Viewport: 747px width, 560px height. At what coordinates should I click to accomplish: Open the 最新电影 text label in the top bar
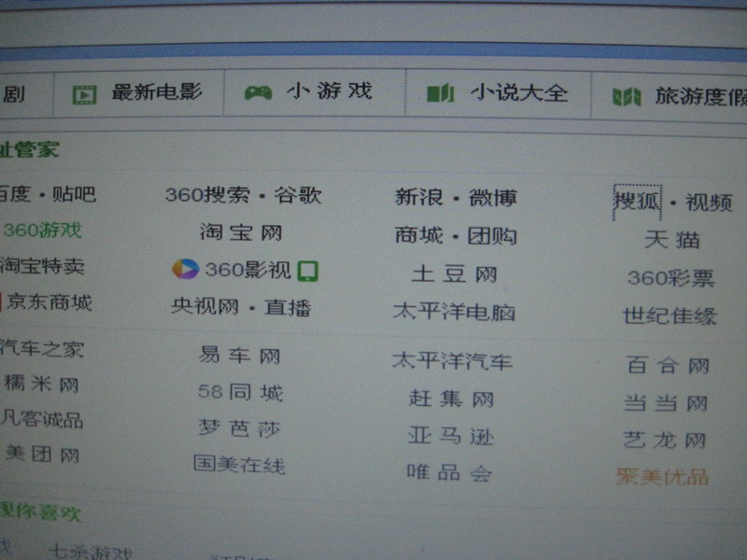point(157,91)
